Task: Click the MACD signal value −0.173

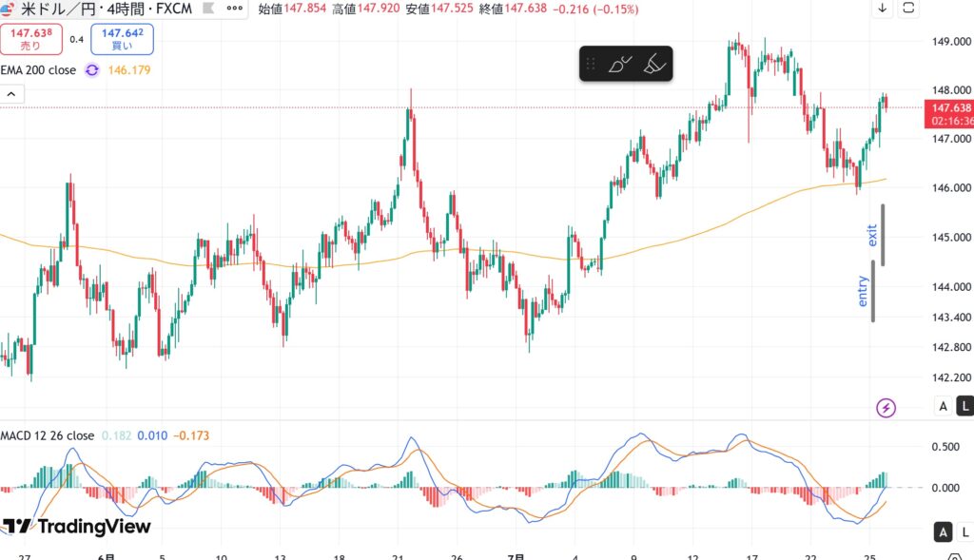Action: (x=191, y=435)
